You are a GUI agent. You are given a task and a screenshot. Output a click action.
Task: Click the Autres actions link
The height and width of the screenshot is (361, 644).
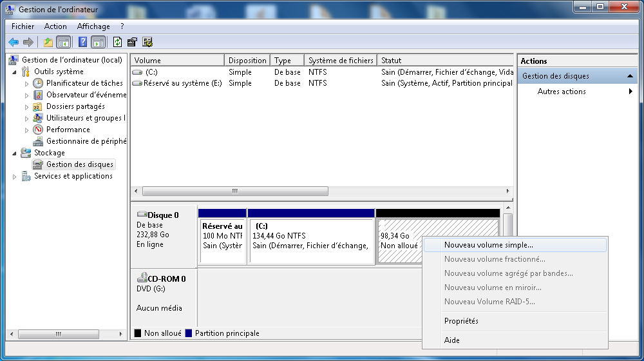[562, 92]
